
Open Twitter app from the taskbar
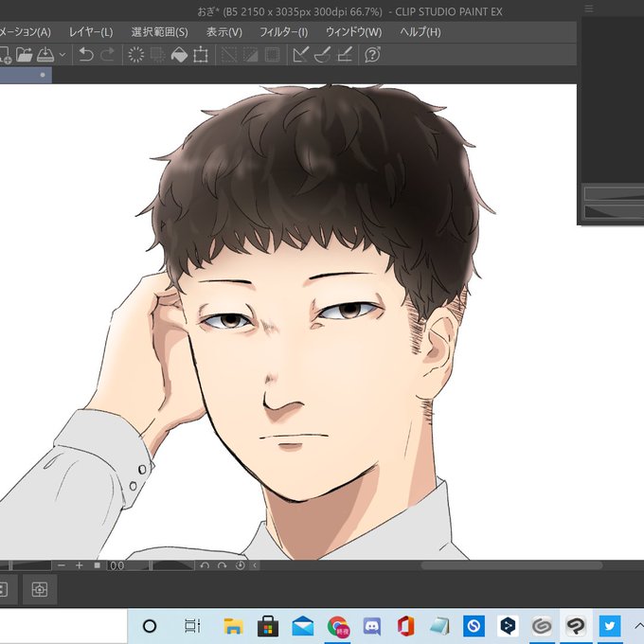click(610, 626)
